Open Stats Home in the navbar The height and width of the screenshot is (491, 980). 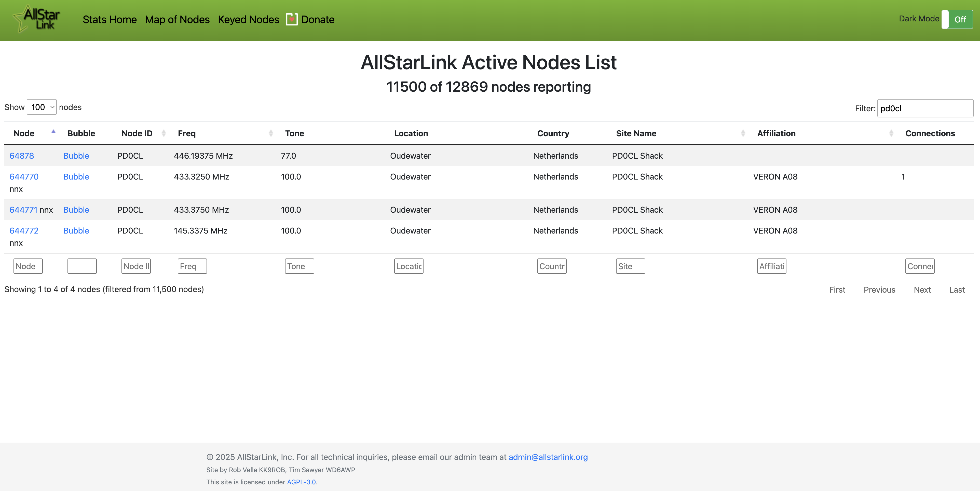coord(110,20)
